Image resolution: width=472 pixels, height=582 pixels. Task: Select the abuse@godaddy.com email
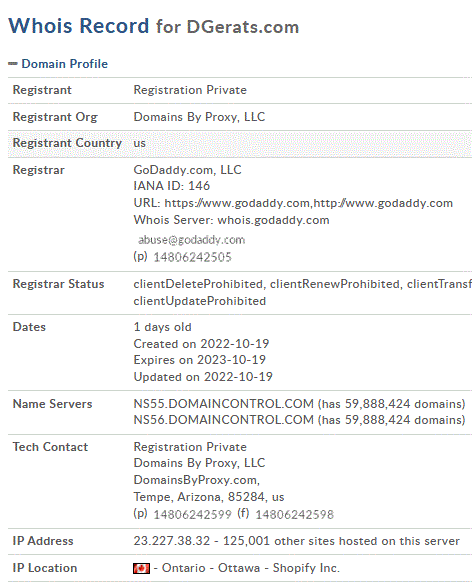(191, 240)
